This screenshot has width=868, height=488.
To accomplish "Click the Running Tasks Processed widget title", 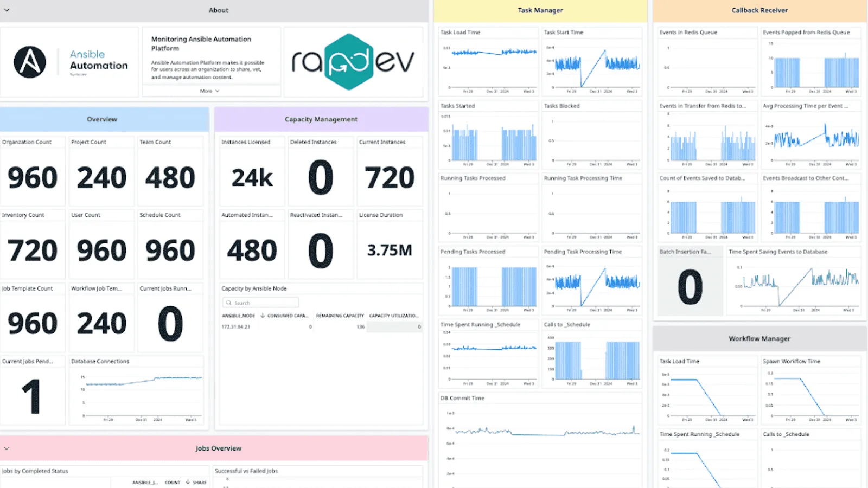I will point(473,178).
